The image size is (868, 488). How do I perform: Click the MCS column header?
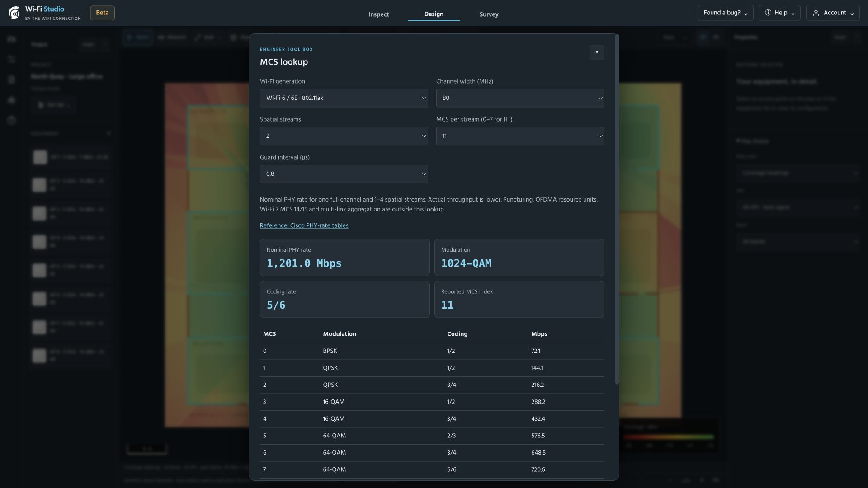(x=269, y=334)
